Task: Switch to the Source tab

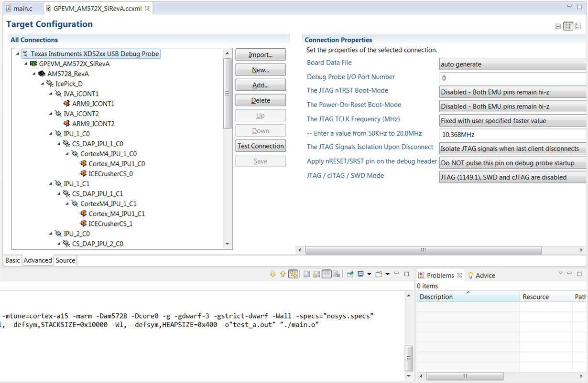Action: 65,260
